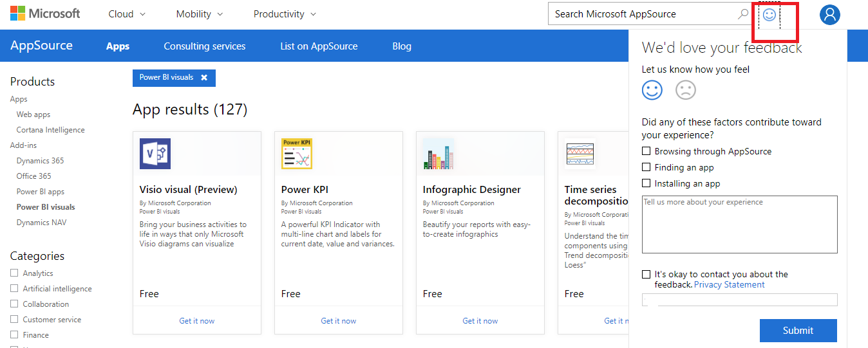Viewport: 868px width, 348px height.
Task: Open the Privacy Statement link
Action: [730, 284]
